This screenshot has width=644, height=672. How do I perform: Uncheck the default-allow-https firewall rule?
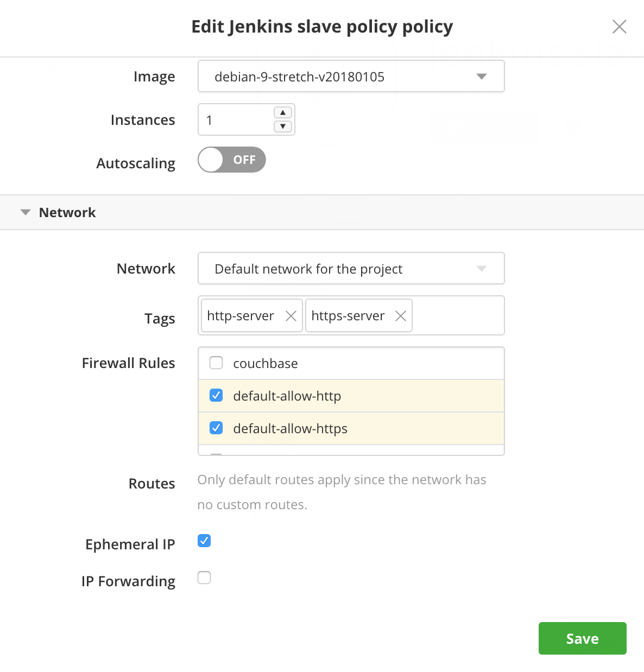(x=216, y=428)
